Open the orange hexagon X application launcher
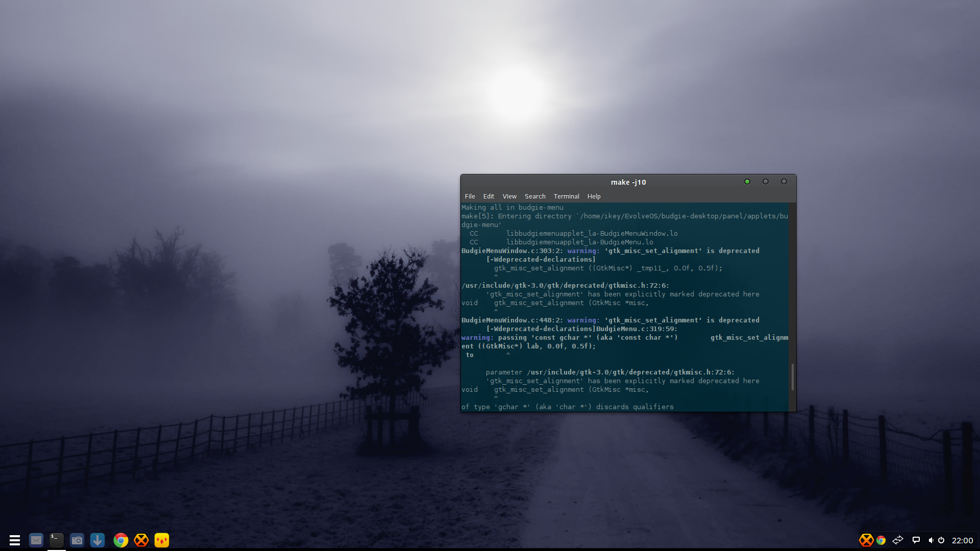This screenshot has height=551, width=980. tap(141, 540)
